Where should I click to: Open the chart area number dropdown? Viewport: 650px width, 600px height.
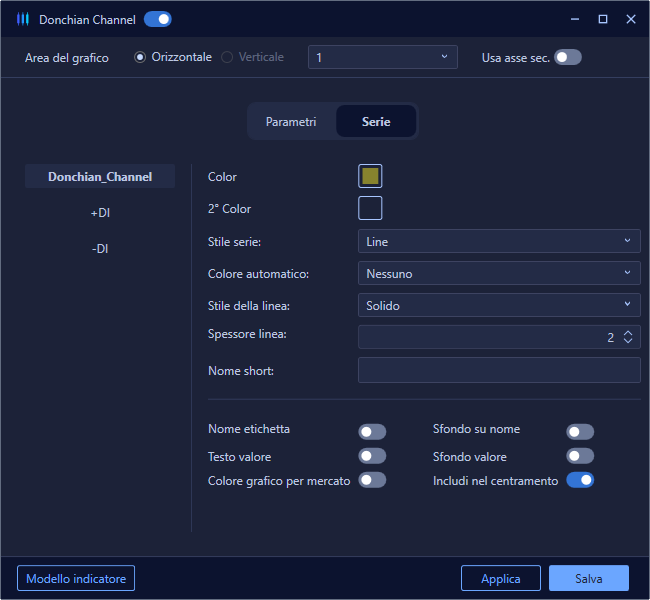(x=383, y=57)
